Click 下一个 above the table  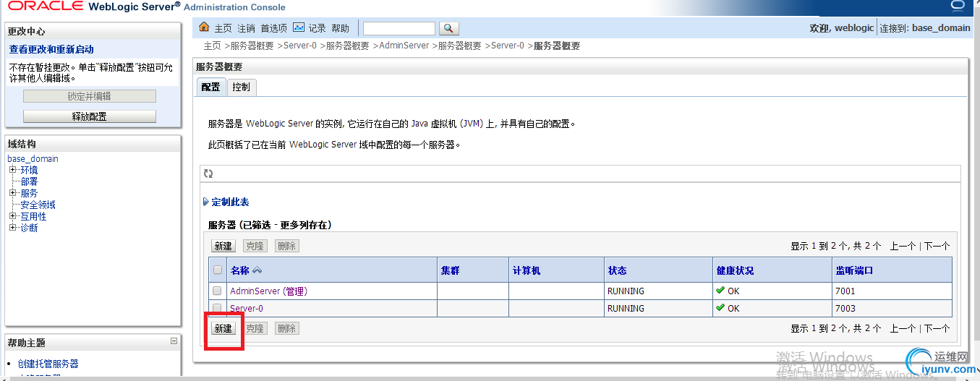(937, 246)
